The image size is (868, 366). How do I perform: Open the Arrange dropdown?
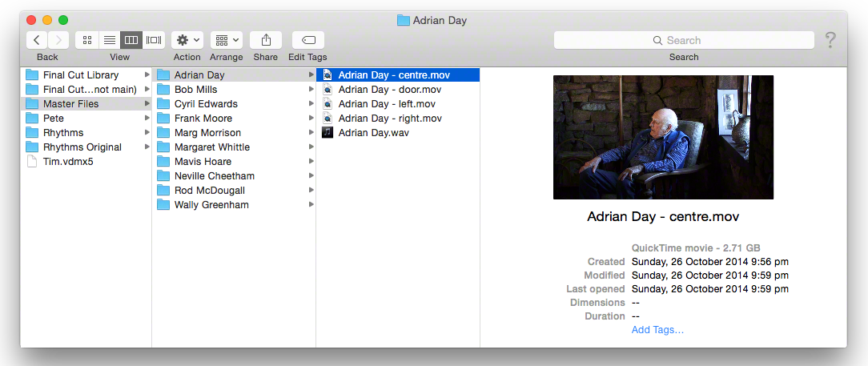pyautogui.click(x=226, y=40)
